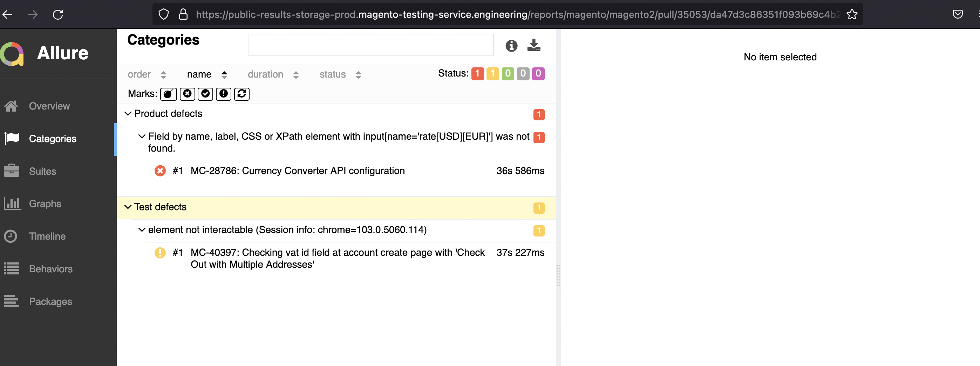Open the Timeline section
Image resolution: width=980 pixels, height=366 pixels.
(58, 237)
